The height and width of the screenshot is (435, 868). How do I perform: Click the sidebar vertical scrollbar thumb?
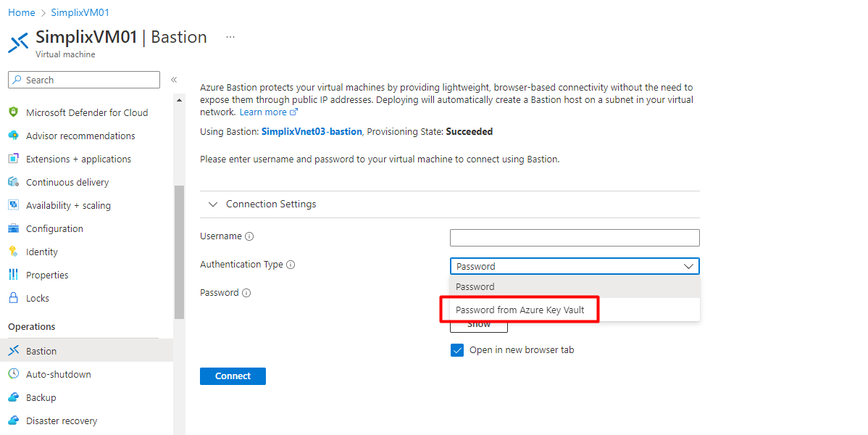click(x=179, y=252)
